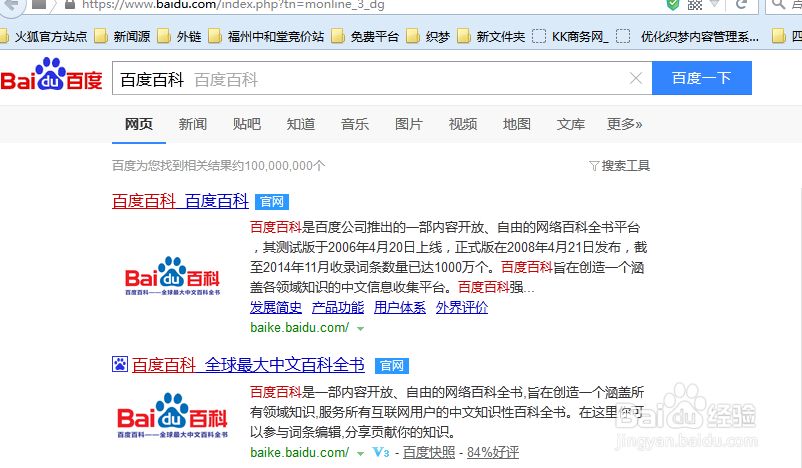Switch to the 文库 tab
The image size is (802, 468).
(x=571, y=124)
